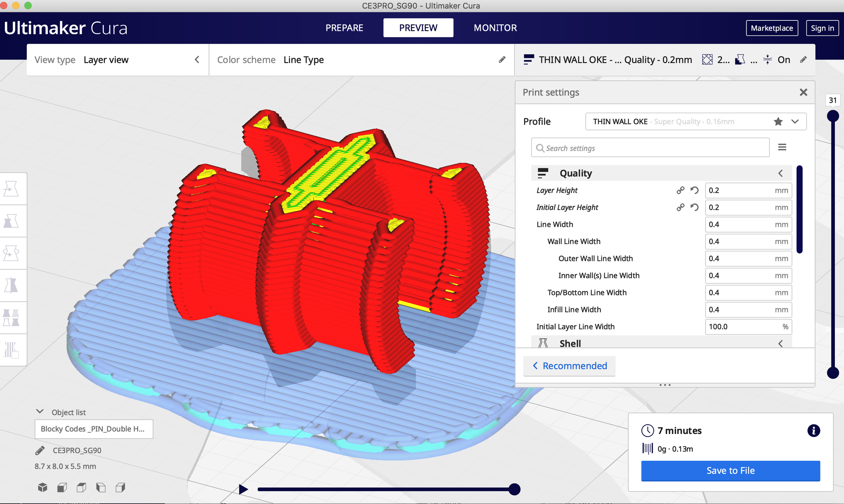Open settings visibility hamburger menu
This screenshot has height=504, width=844.
782,147
